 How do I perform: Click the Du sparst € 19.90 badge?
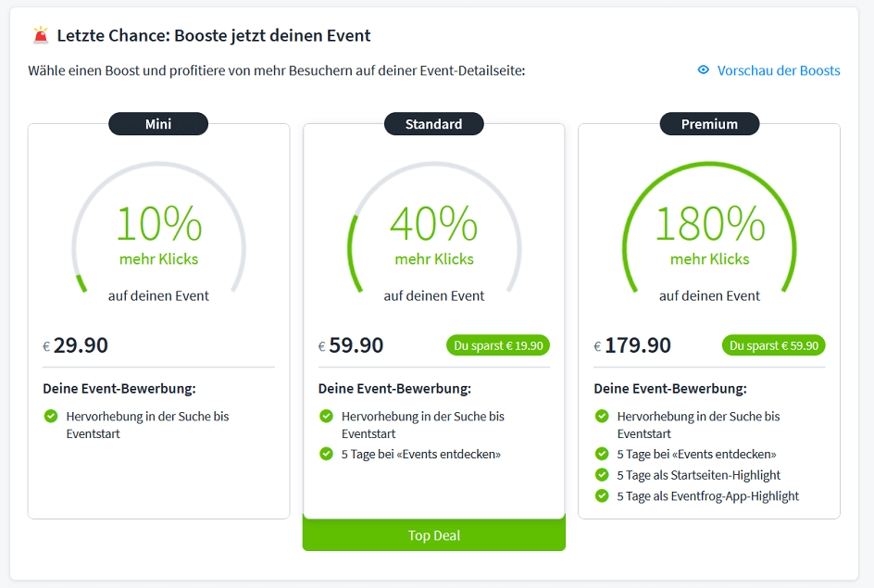pyautogui.click(x=498, y=345)
